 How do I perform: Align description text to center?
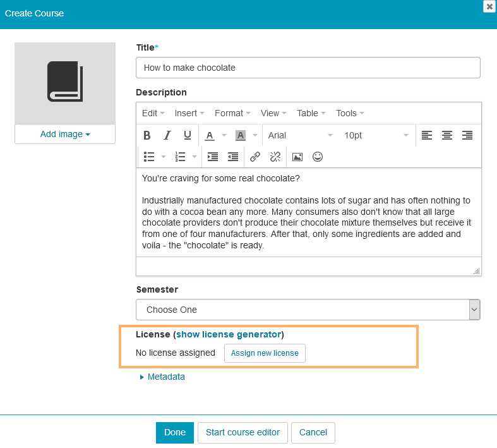coord(447,135)
